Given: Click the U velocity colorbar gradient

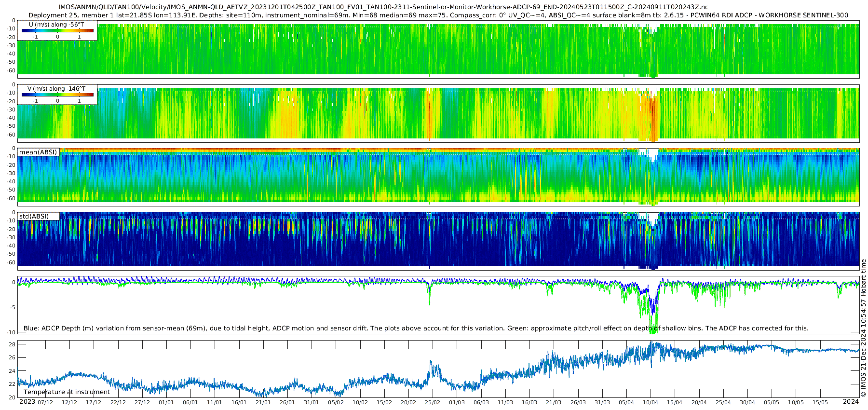Looking at the screenshot, I should (57, 30).
